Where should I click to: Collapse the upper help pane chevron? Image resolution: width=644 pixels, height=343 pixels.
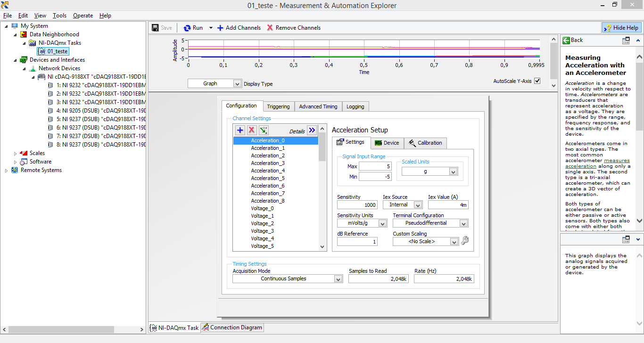pos(638,41)
